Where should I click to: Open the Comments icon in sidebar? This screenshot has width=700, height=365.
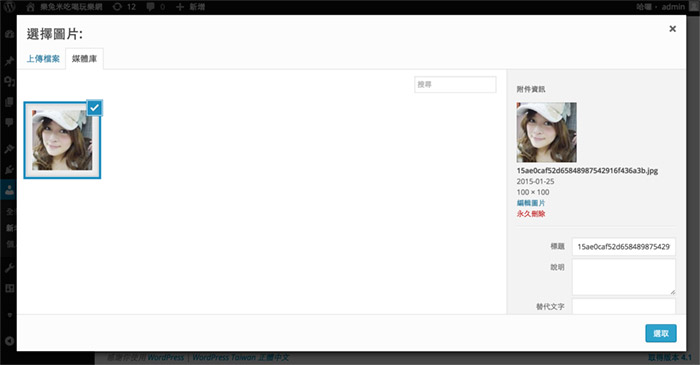[9, 122]
